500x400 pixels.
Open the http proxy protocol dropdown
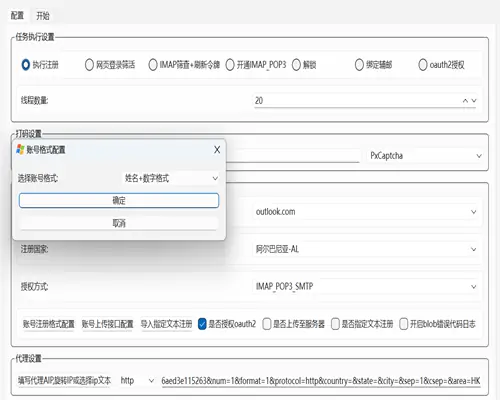[137, 380]
